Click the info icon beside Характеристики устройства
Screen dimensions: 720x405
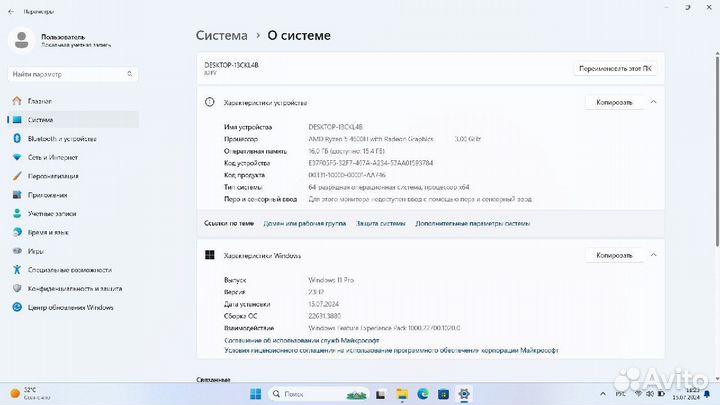pyautogui.click(x=209, y=102)
